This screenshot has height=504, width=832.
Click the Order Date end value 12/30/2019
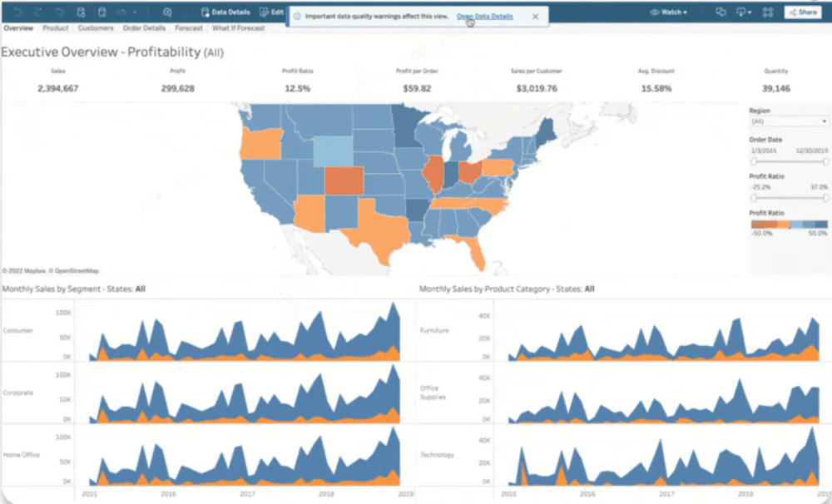(x=812, y=151)
